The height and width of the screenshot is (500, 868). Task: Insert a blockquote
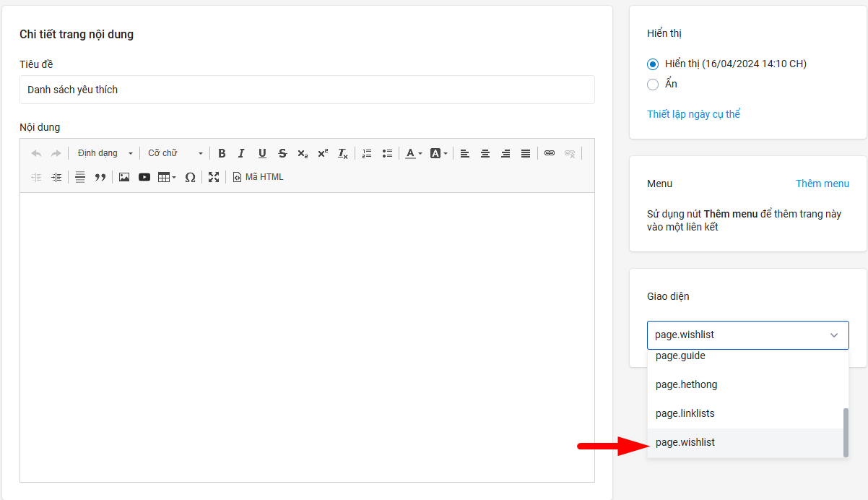point(100,177)
